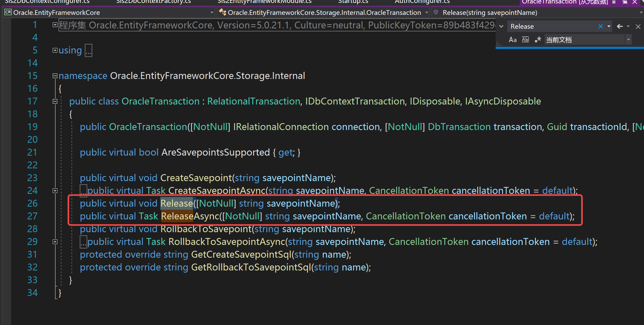Clear the search term using the blue X icon
Viewport: 644px width, 325px height.
tap(601, 26)
